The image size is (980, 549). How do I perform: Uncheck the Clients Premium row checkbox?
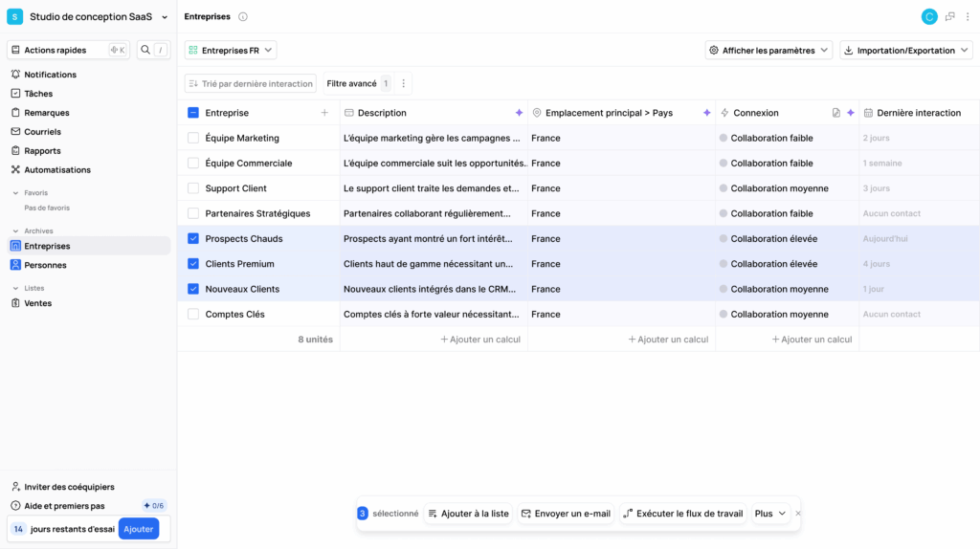(x=193, y=264)
